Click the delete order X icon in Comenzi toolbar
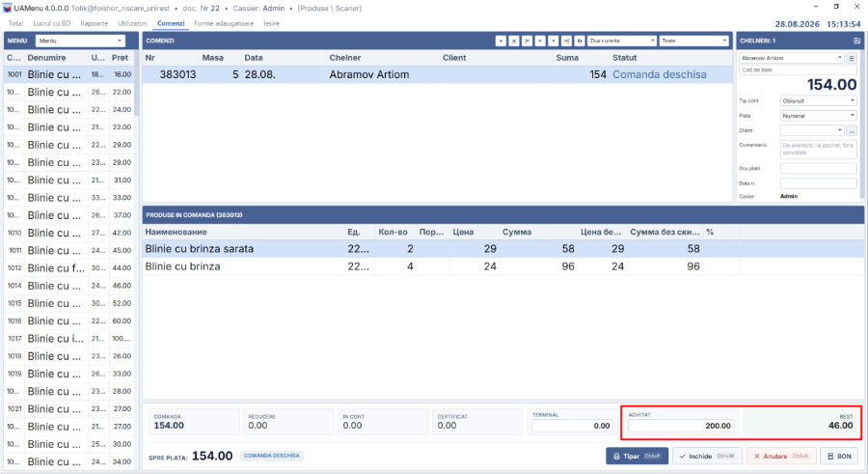This screenshot has height=474, width=868. coord(514,41)
